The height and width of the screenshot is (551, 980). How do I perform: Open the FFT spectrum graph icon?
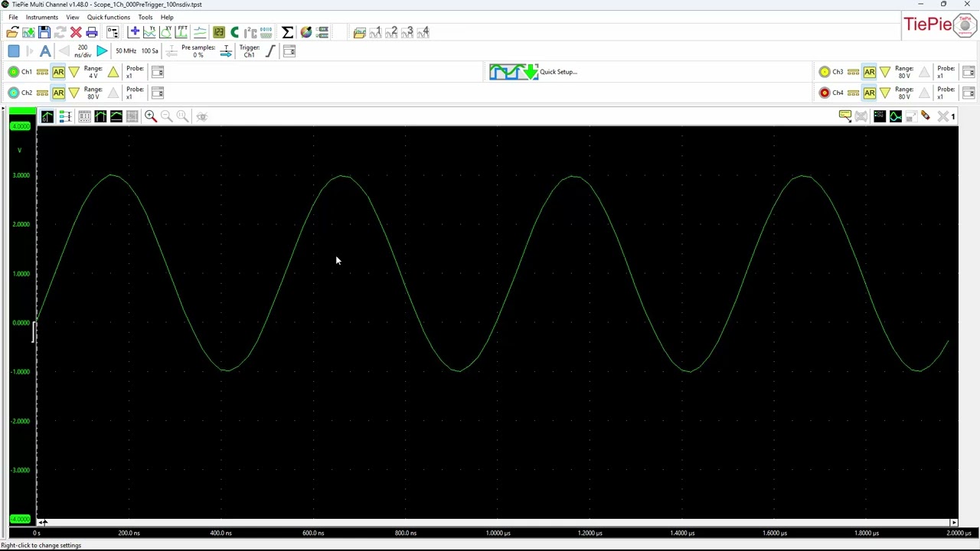click(x=182, y=32)
